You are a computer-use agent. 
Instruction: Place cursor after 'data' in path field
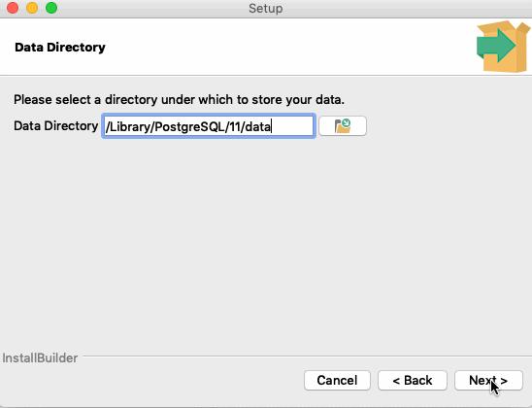point(272,127)
